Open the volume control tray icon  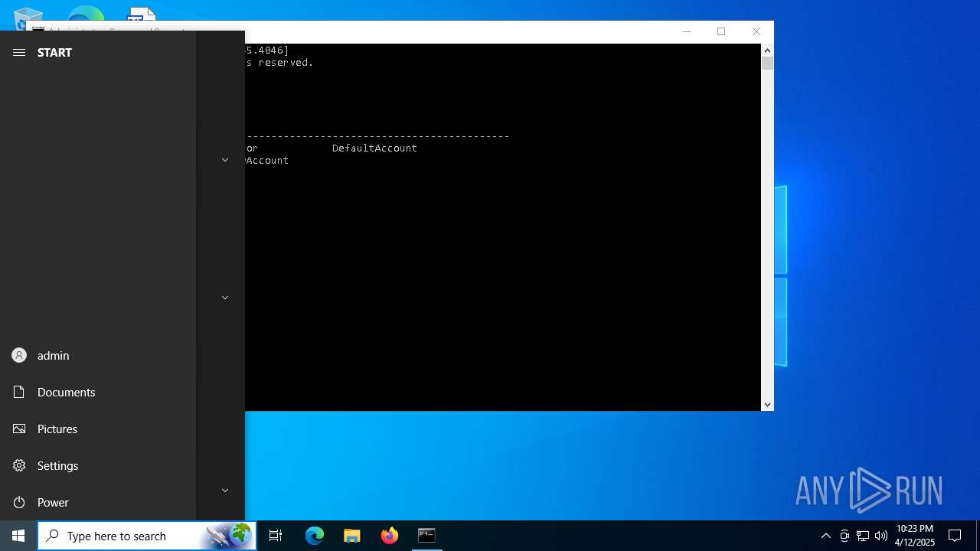(x=881, y=536)
